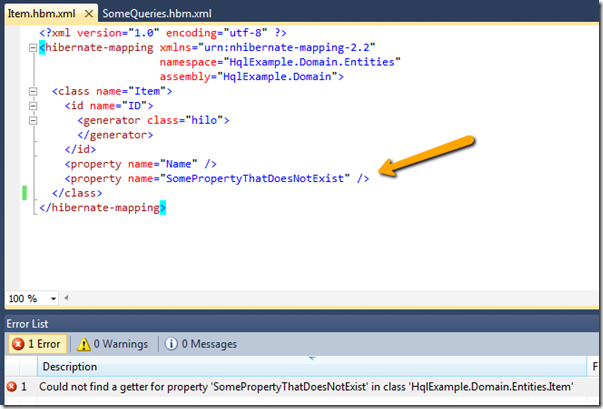Toggle the 1 Error filter button
Image resolution: width=603 pixels, height=409 pixels.
(x=37, y=344)
